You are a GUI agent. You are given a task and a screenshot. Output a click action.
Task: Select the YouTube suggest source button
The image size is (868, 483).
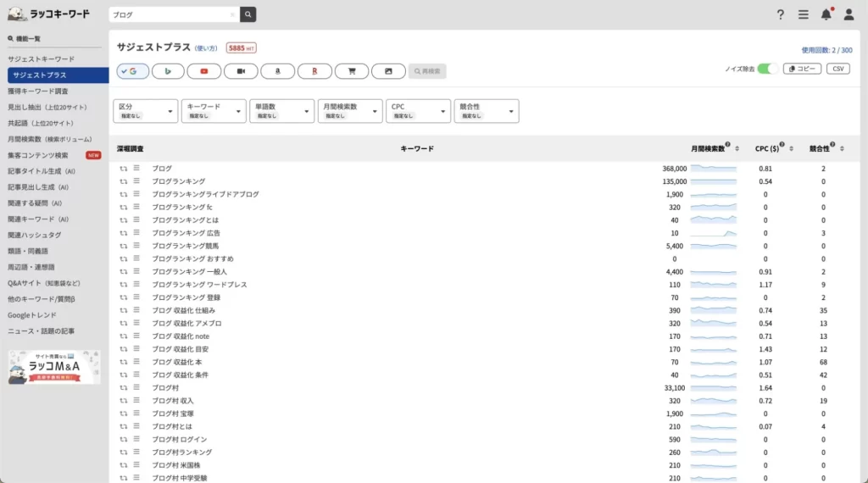204,71
